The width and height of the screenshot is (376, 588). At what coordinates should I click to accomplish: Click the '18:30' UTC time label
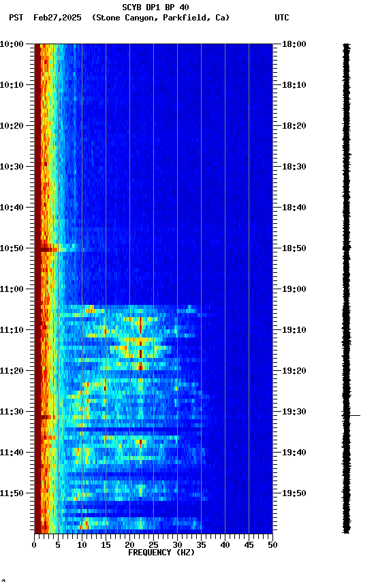point(294,167)
